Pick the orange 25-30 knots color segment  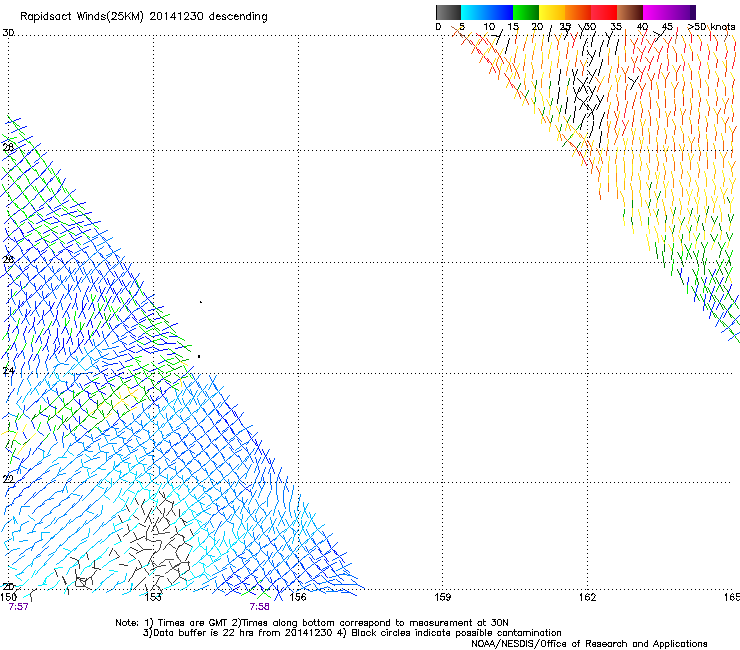click(578, 12)
